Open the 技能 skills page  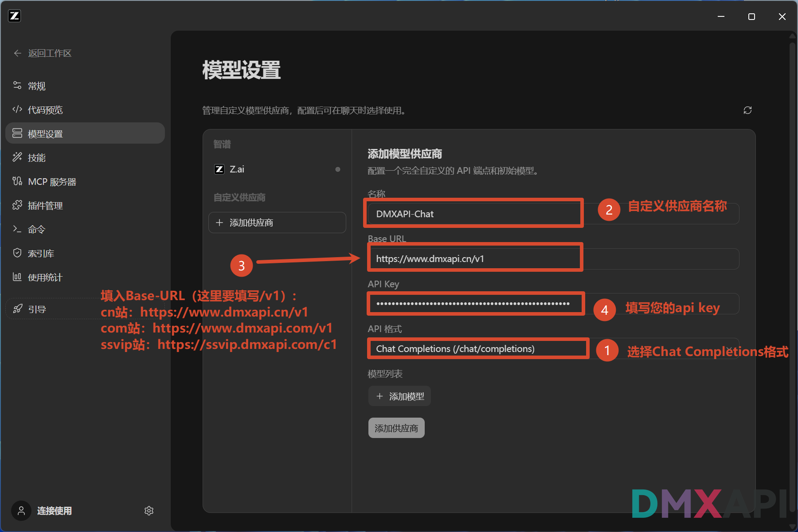point(85,157)
